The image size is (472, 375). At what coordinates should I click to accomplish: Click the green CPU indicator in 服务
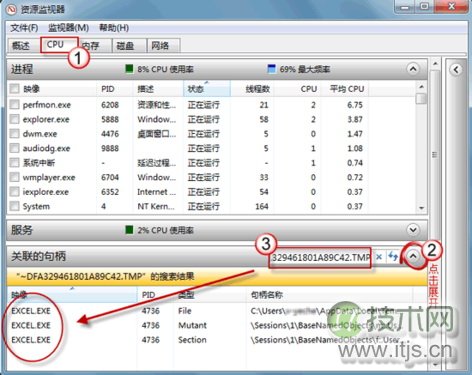point(129,230)
